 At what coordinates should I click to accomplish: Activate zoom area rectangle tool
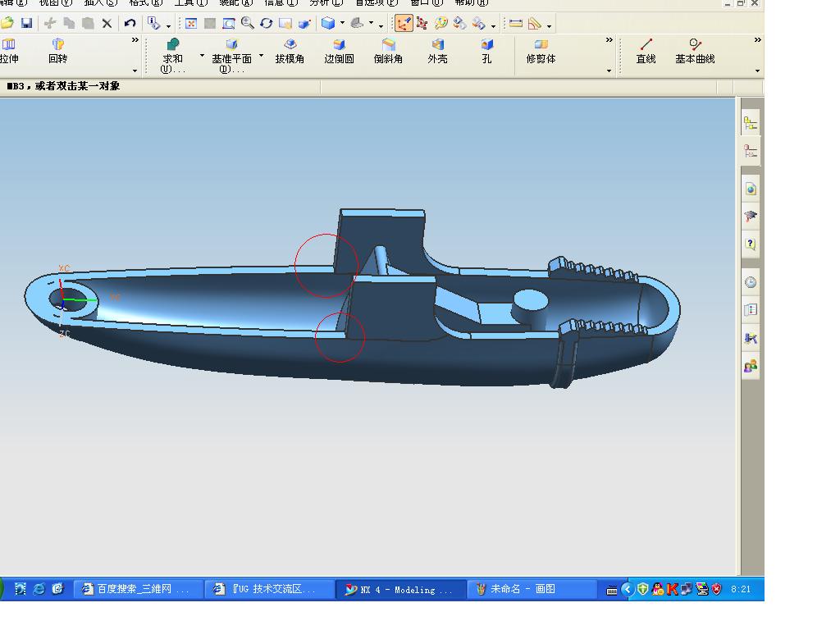pos(229,23)
